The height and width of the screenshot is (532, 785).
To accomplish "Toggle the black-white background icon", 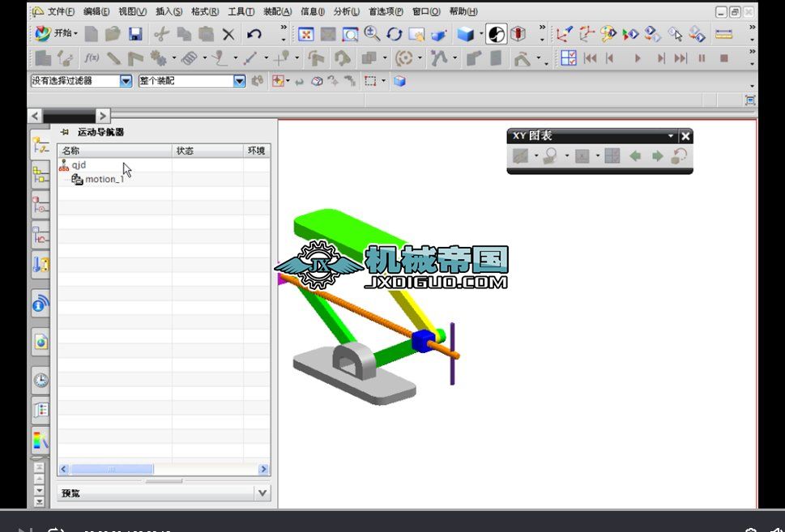I will tap(496, 34).
